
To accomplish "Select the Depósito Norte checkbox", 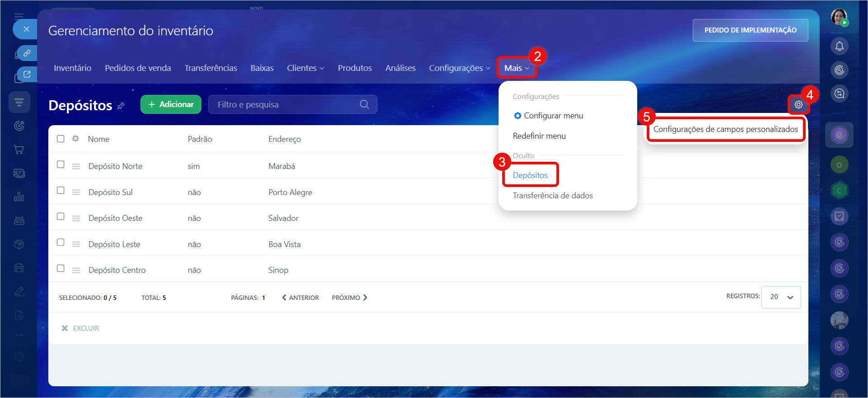I will tap(61, 165).
